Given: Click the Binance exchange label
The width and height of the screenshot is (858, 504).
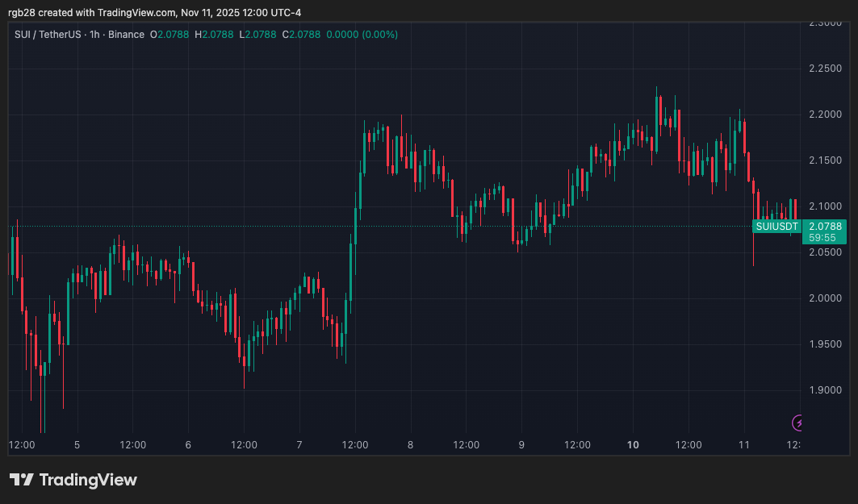Looking at the screenshot, I should click(x=127, y=35).
